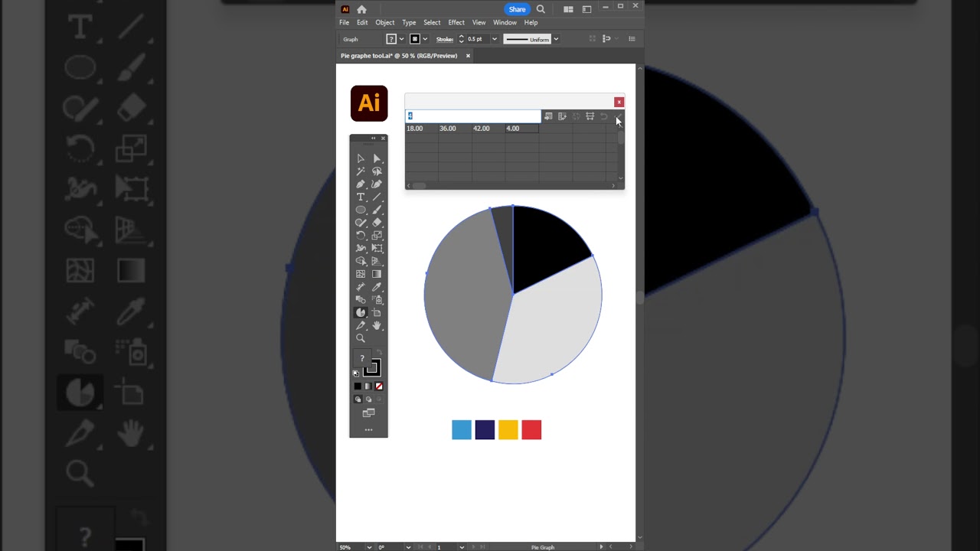Click the Share button
Viewport: 980px width, 551px height.
click(x=518, y=9)
